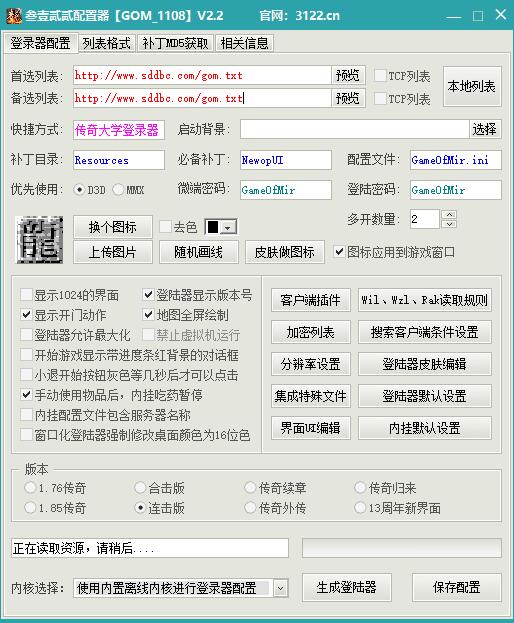514x623 pixels.
Task: Click the app icon in the title bar
Action: 13,15
